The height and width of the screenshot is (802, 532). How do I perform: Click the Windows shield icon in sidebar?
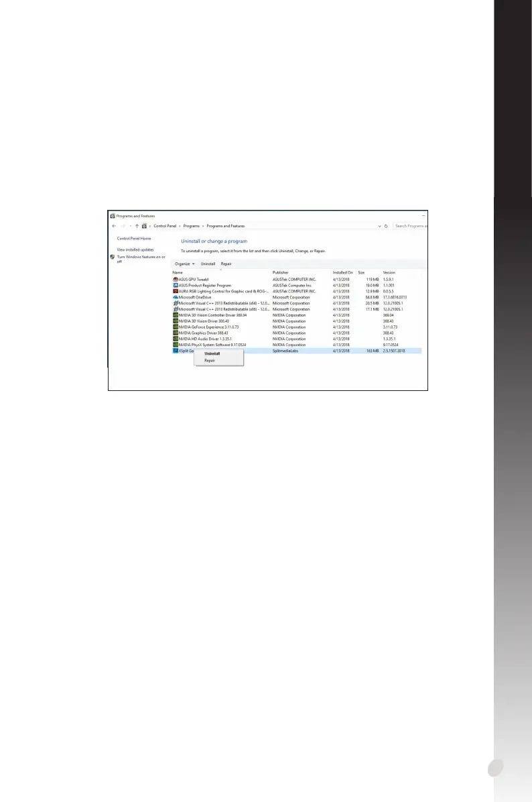113,257
